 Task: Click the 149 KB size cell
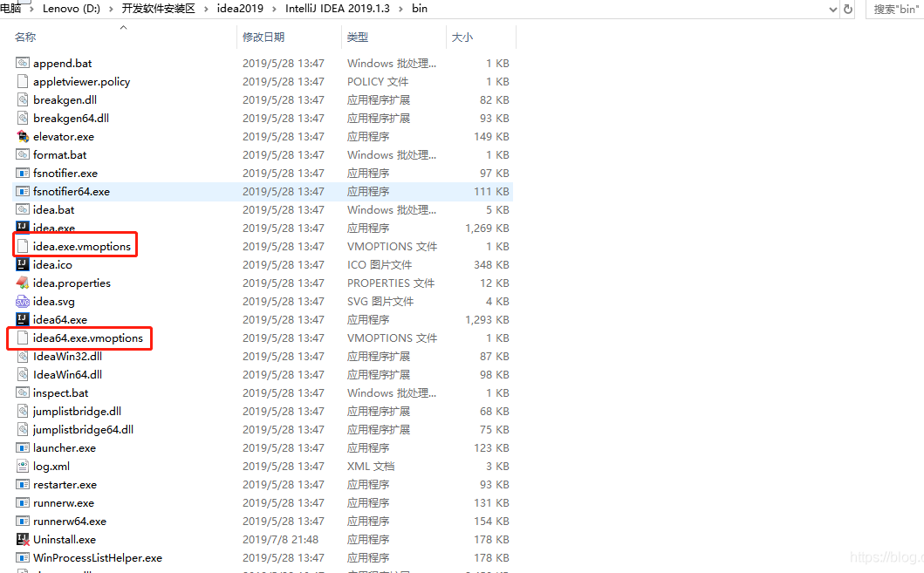[x=491, y=136]
